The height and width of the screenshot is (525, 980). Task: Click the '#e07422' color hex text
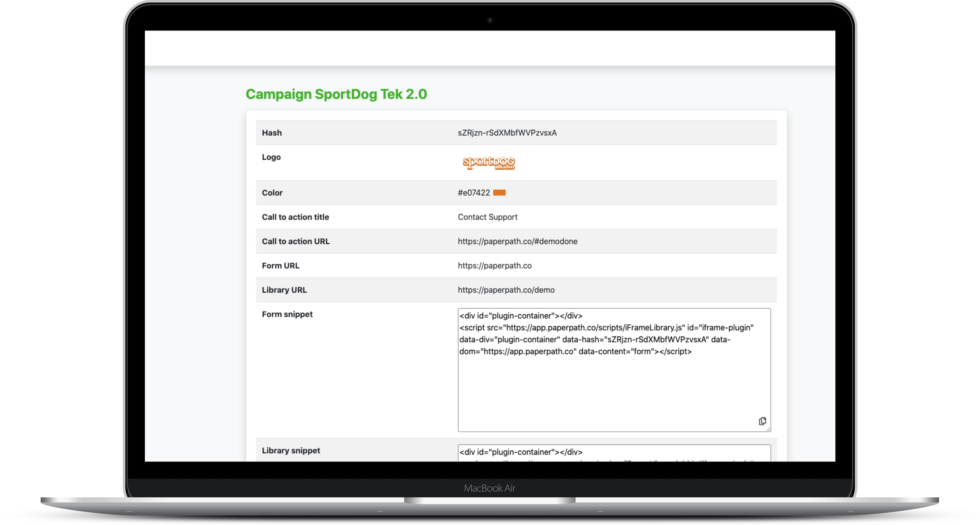[474, 193]
